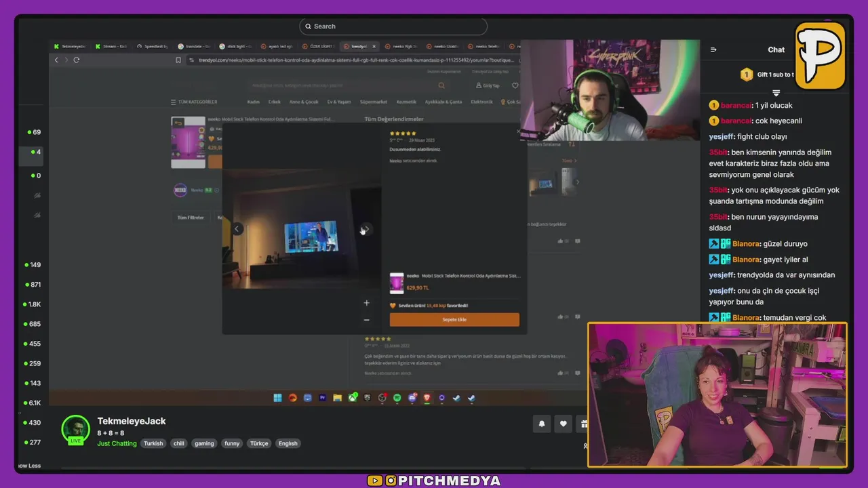
Task: Open the neeko product thumbnail in popup
Action: pyautogui.click(x=397, y=283)
